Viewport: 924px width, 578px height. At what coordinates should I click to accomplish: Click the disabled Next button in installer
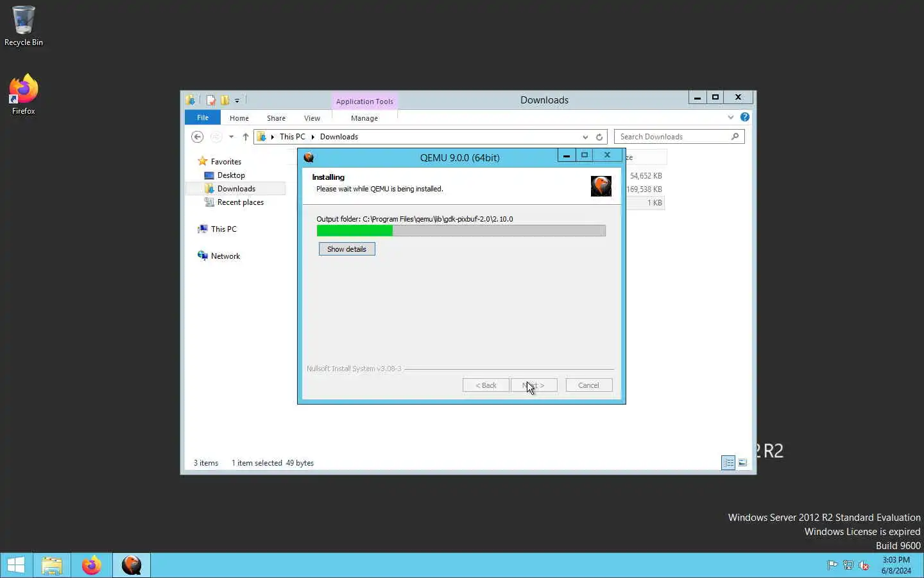coord(534,385)
